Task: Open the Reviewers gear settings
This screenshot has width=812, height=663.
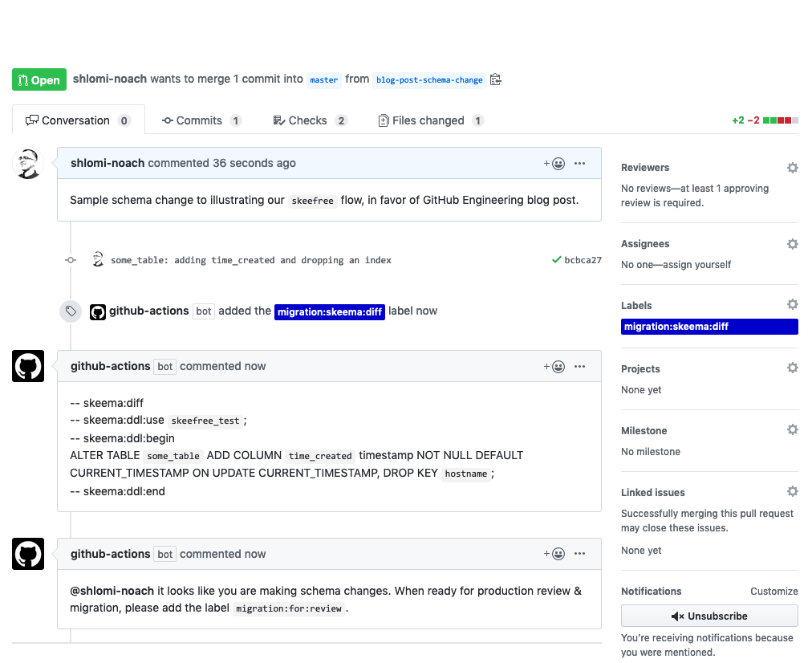Action: 792,167
